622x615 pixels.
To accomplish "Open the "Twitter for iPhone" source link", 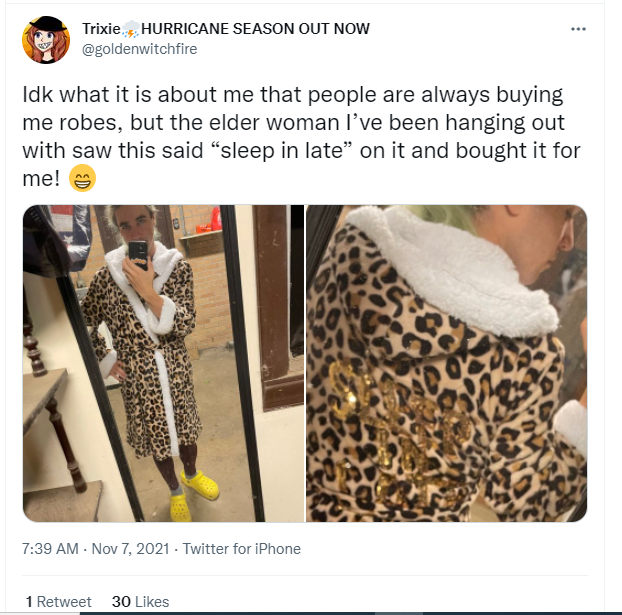I will pos(242,549).
